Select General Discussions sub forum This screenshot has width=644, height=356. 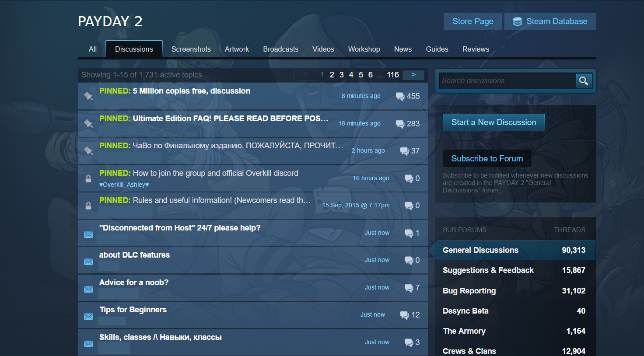(515, 250)
